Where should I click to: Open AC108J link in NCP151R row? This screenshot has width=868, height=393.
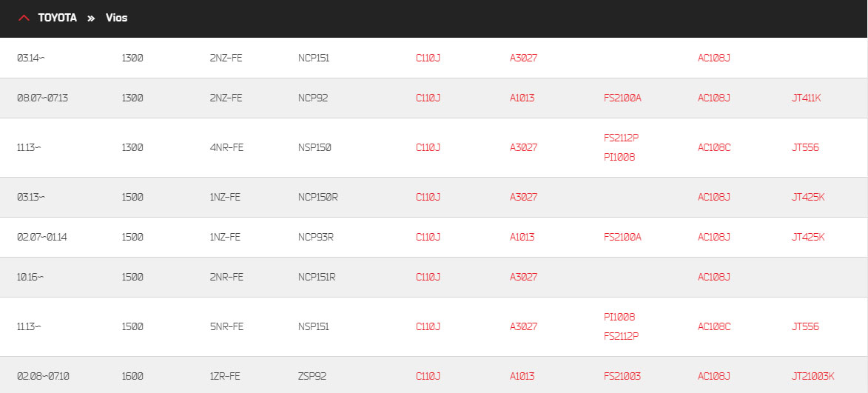coord(714,277)
